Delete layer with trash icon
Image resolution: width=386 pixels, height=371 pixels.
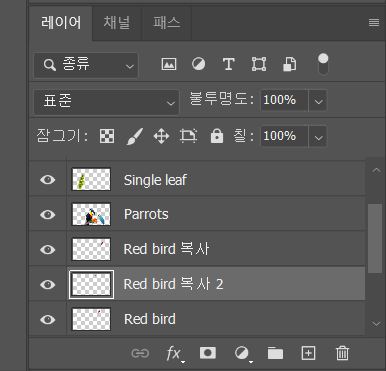(342, 353)
